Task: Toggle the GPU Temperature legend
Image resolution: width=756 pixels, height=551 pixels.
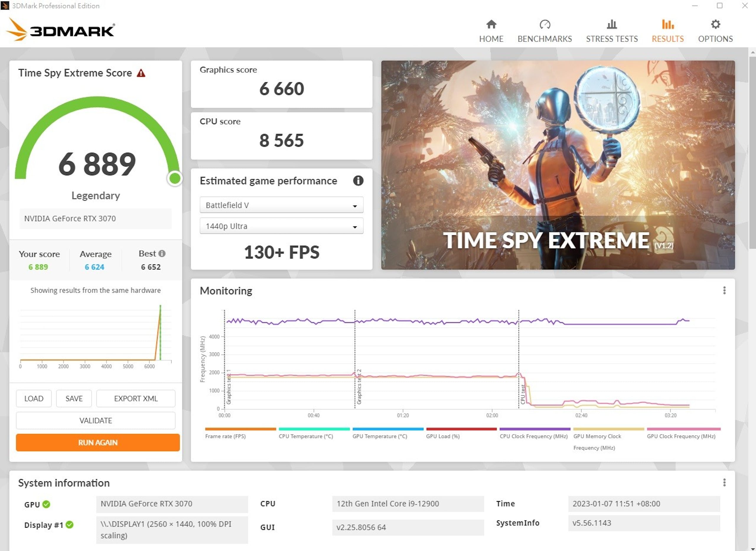Action: point(388,433)
